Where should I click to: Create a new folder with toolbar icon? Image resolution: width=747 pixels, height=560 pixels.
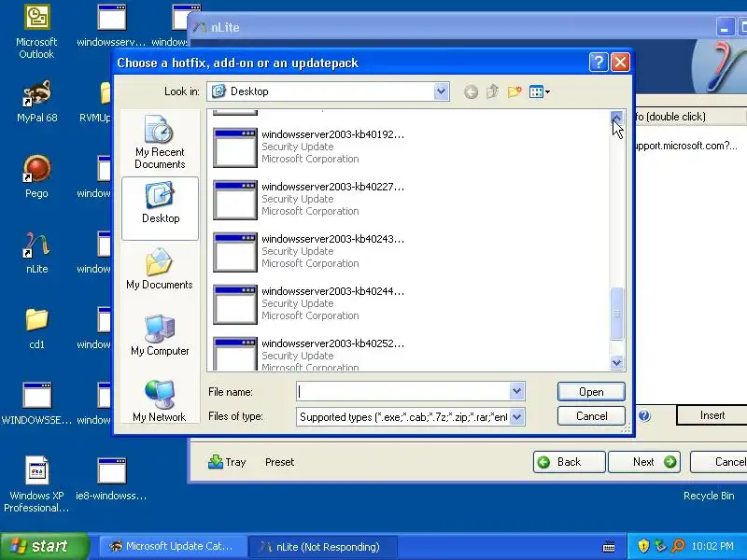514,91
